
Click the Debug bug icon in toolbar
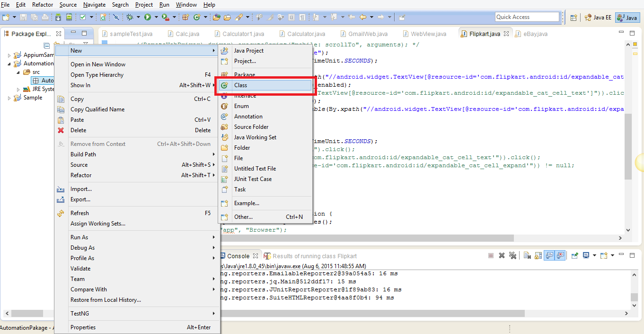pyautogui.click(x=130, y=17)
